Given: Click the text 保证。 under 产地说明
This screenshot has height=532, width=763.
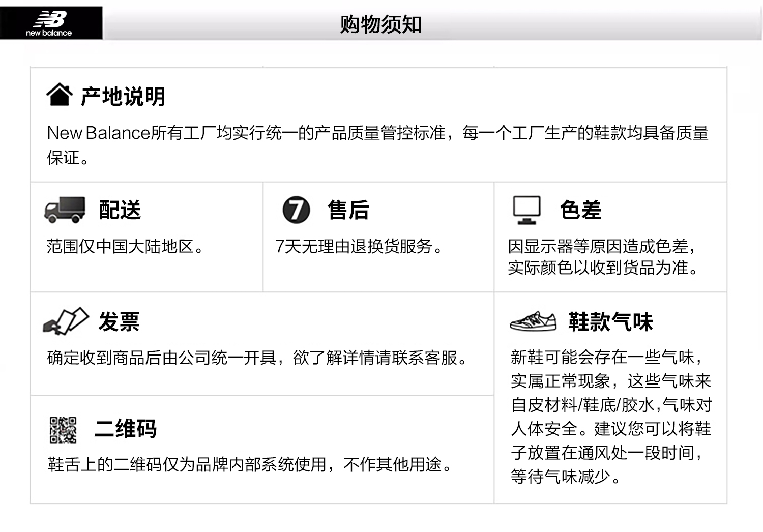Looking at the screenshot, I should tap(68, 158).
